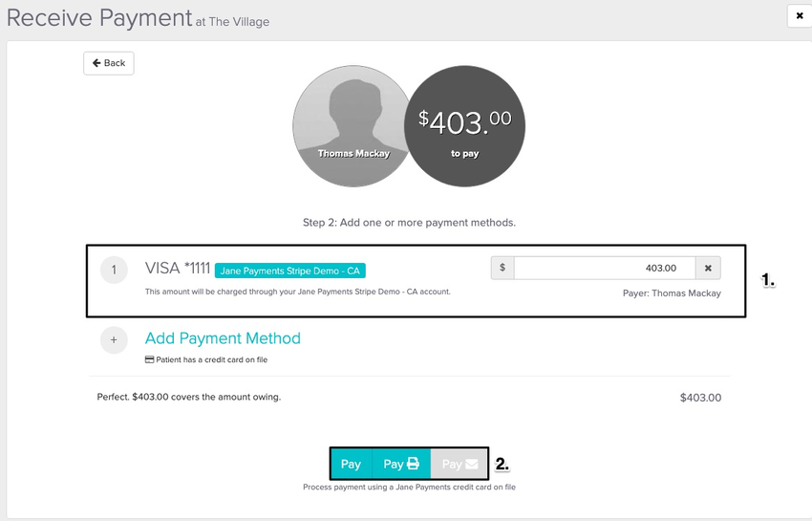Select the number 1 payment step circle
Viewport: 812px width, 521px height.
tap(114, 271)
